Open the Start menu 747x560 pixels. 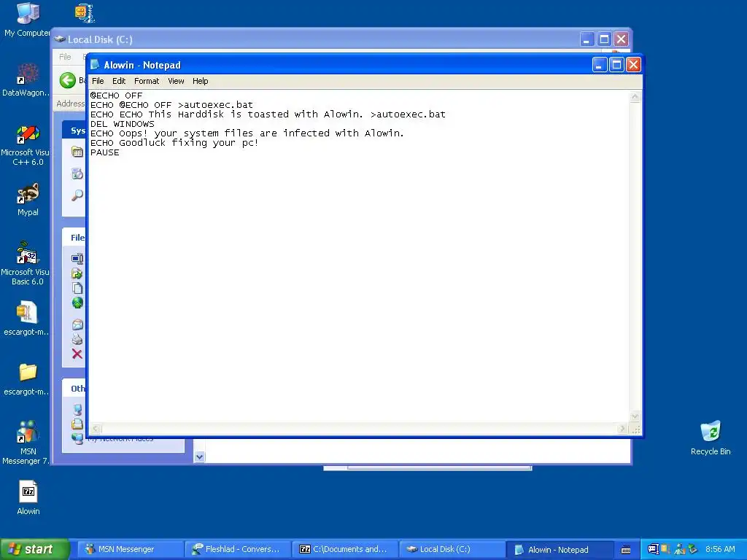point(34,549)
